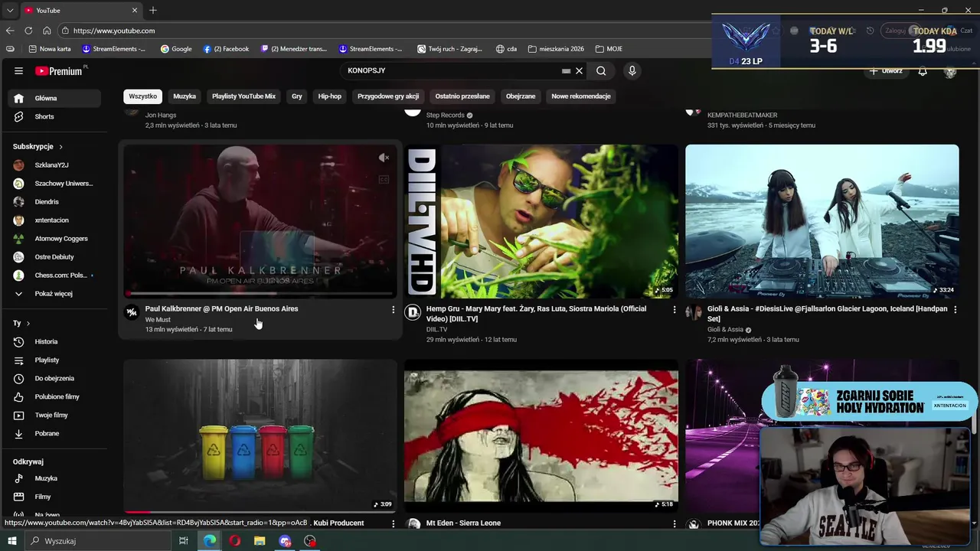980x551 pixels.
Task: Unmute the Paul Kalkbrenner preview
Action: pos(384,158)
